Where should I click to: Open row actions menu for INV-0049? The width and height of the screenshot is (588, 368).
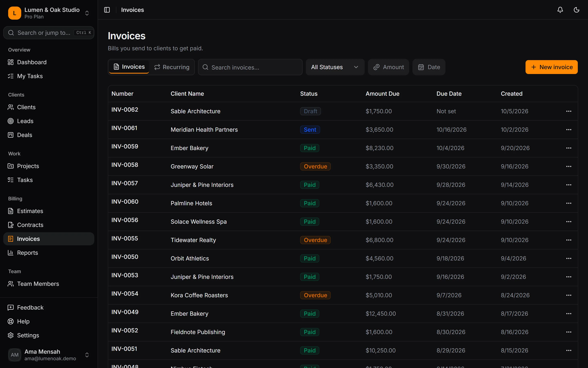tap(569, 314)
